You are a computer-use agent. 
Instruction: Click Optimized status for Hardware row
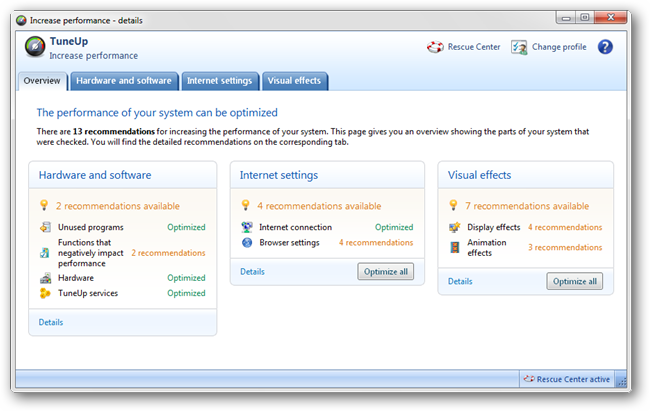[186, 278]
